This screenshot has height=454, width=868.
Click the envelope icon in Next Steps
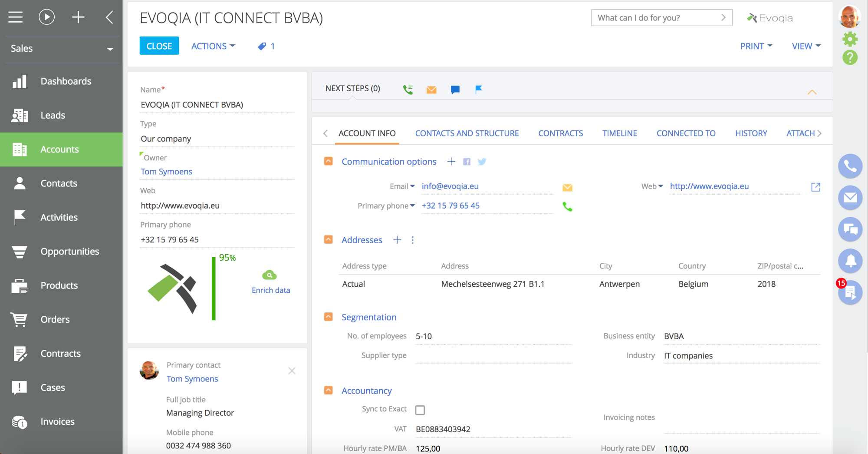[431, 89]
